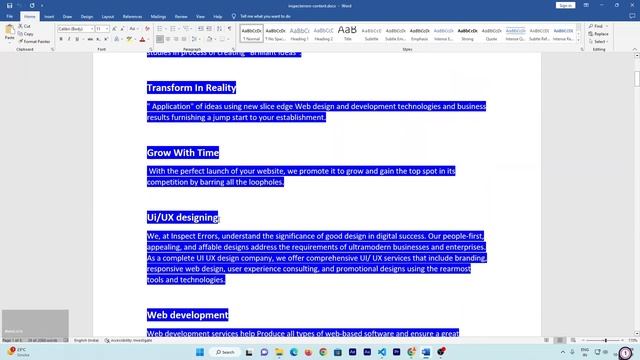The width and height of the screenshot is (640, 360).
Task: Save the document from Quick Access
Action: click(x=9, y=6)
